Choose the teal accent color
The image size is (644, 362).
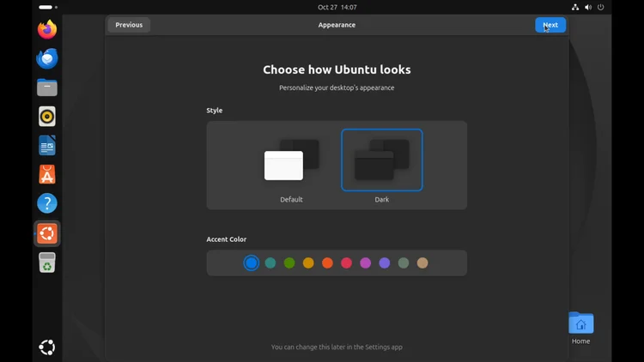pyautogui.click(x=270, y=262)
